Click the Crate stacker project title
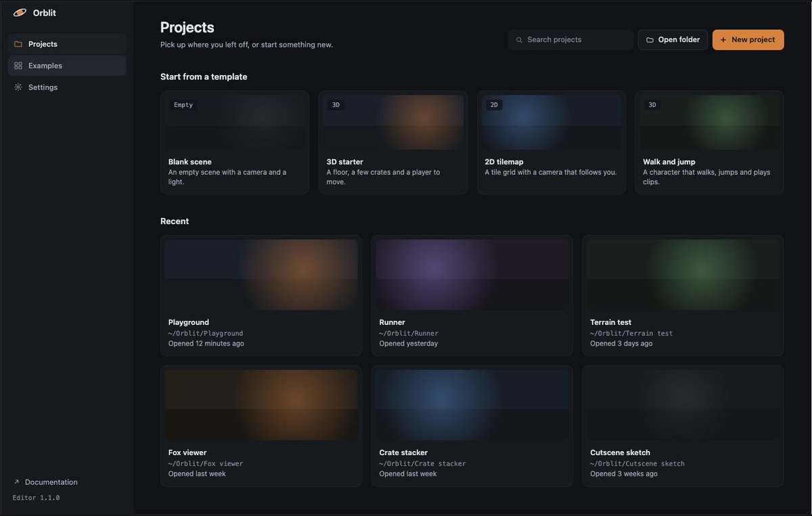Screen dimensions: 812x516 click(x=404, y=452)
